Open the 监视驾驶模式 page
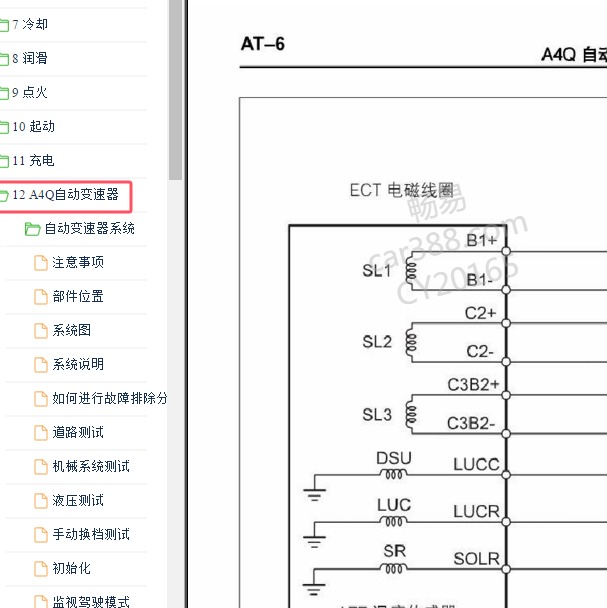607x608 pixels. 91,601
